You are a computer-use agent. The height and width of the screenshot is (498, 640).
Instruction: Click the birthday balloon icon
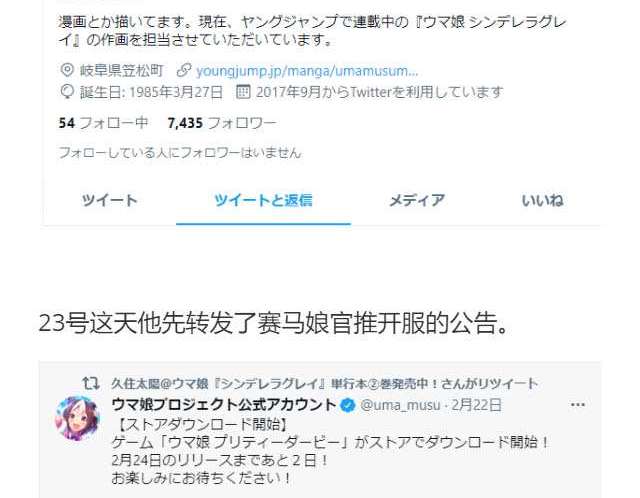point(67,92)
